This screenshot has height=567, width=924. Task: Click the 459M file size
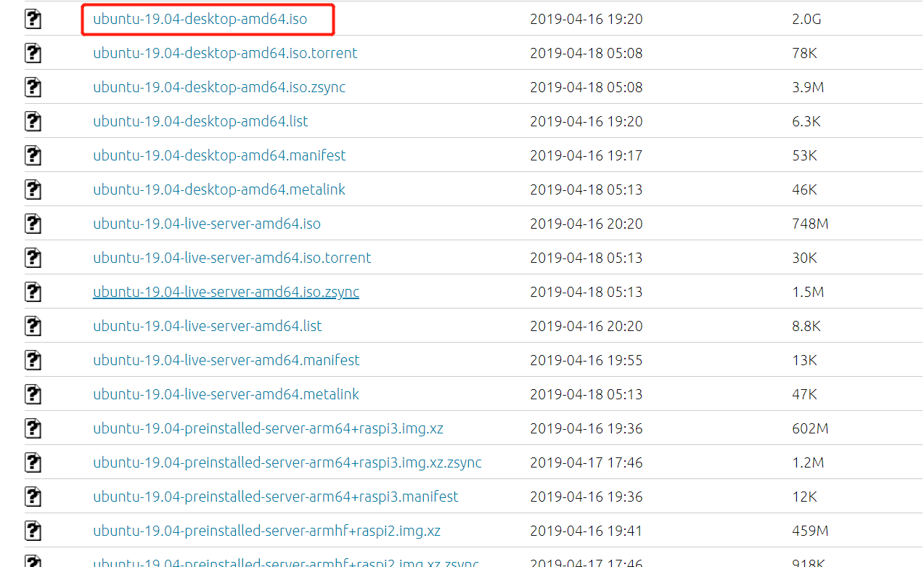[x=810, y=531]
